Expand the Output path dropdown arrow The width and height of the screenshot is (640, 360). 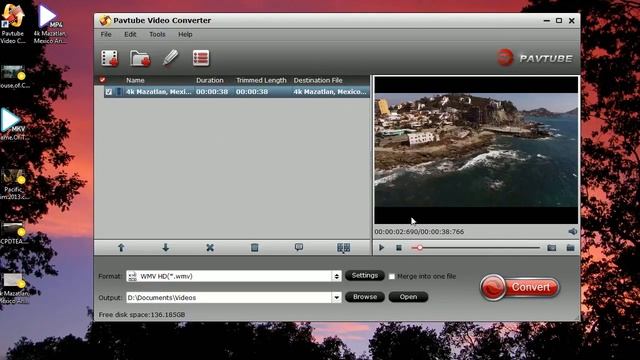point(336,298)
